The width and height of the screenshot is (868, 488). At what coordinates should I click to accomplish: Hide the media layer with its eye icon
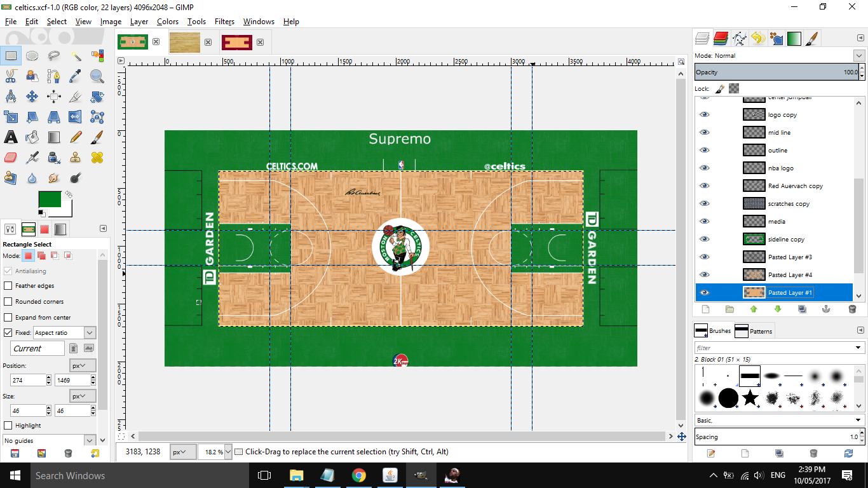click(703, 221)
